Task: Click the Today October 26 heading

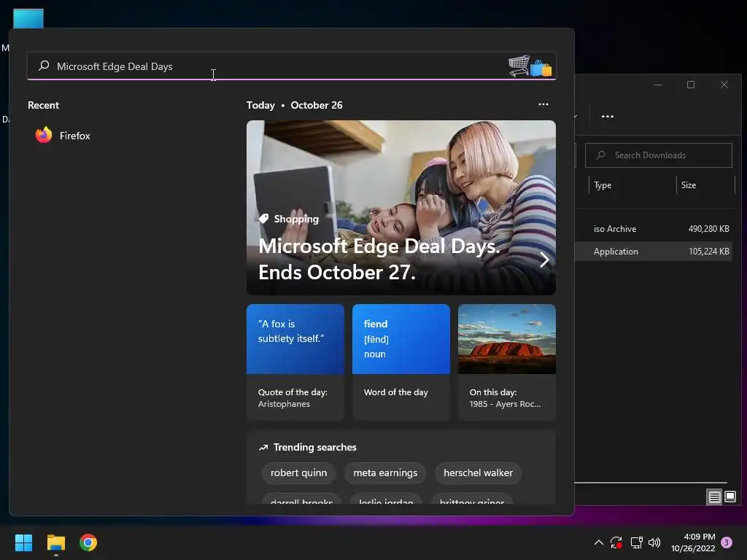Action: (x=295, y=105)
